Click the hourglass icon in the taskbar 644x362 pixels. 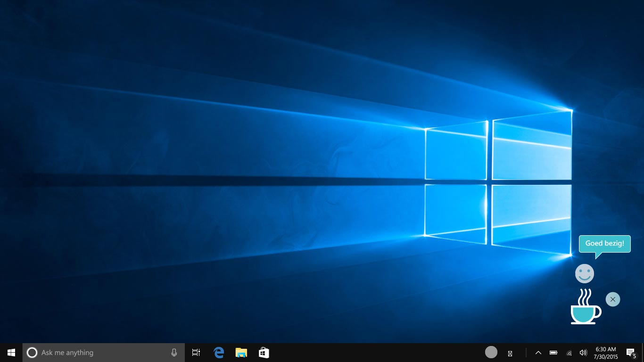pos(510,353)
